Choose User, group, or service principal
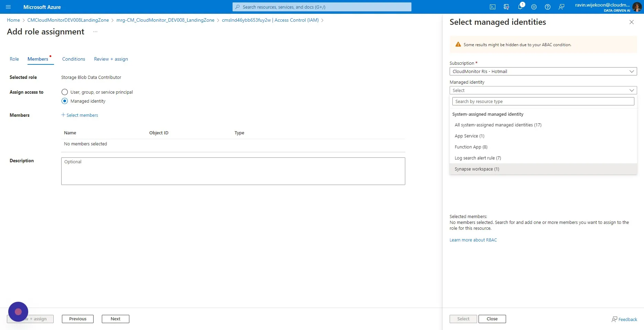 (65, 92)
